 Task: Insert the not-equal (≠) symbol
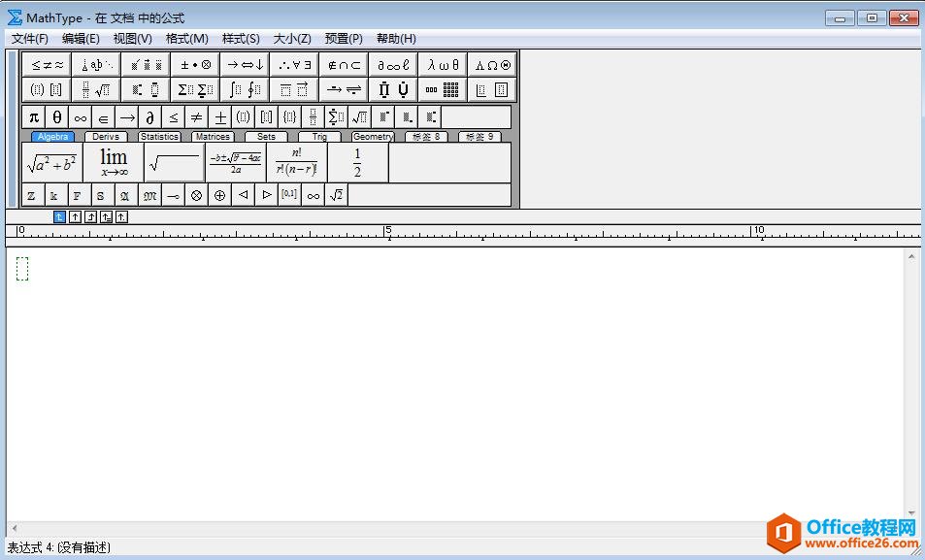[196, 116]
